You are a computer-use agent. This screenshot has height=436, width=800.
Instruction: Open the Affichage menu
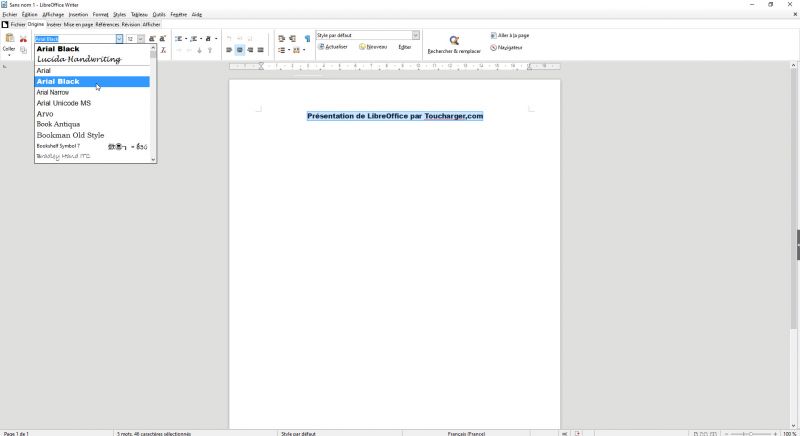tap(53, 15)
